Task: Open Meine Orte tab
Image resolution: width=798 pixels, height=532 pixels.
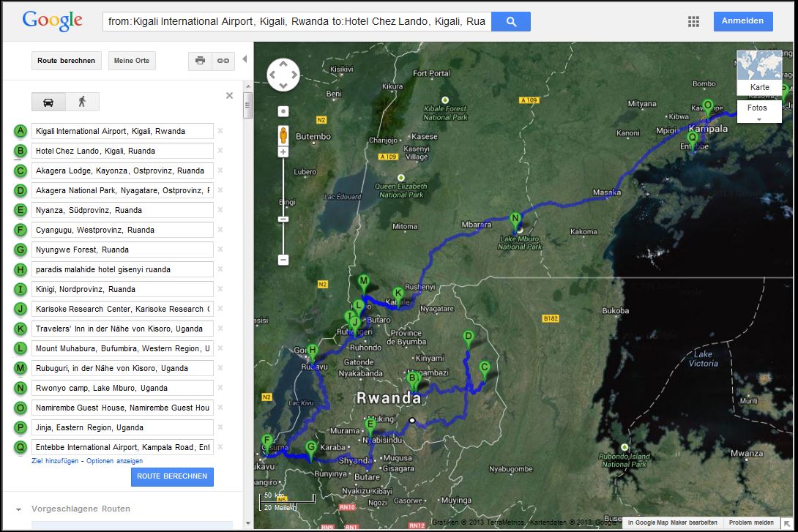Action: (x=132, y=61)
